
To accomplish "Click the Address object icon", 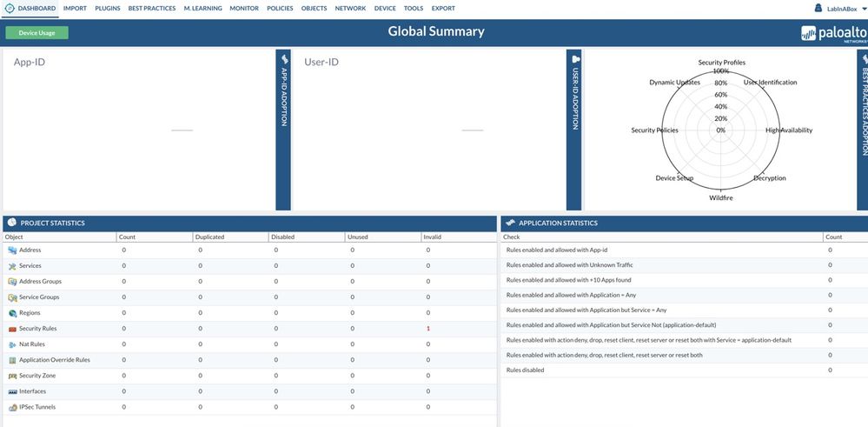I will [x=12, y=250].
